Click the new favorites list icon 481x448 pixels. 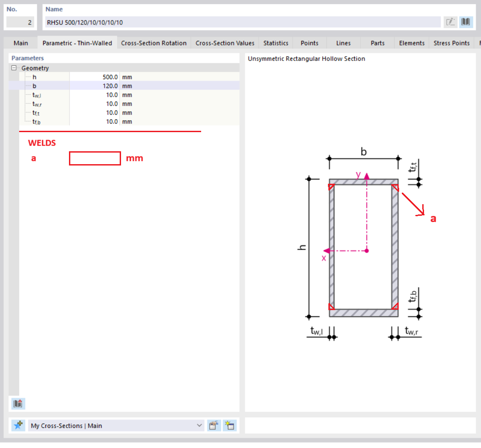[x=229, y=426]
